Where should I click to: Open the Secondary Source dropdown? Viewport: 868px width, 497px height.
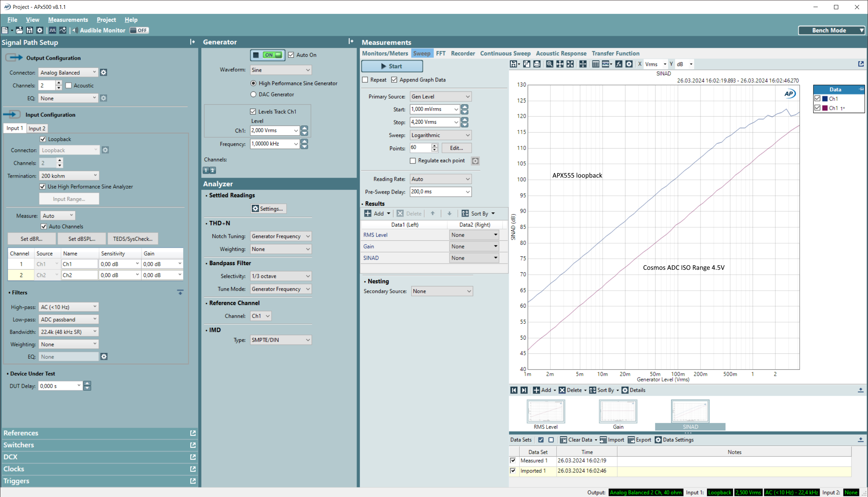tap(442, 291)
